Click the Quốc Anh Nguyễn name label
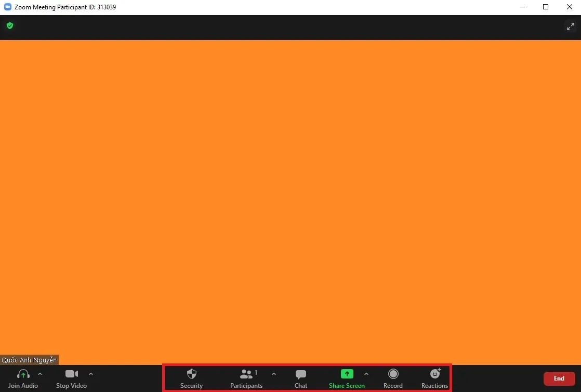Viewport: 581px width, 392px height. 29,359
